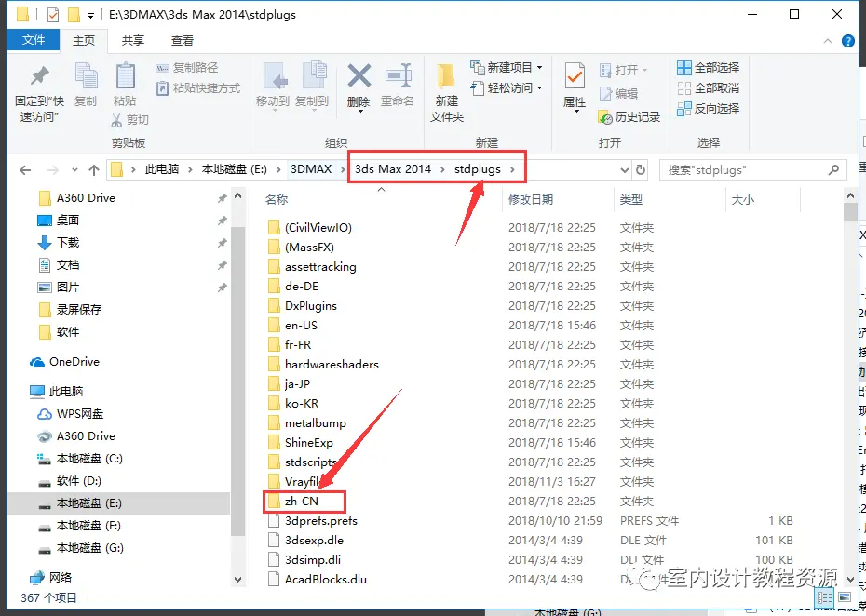Collapse the ribbon with the chevron
This screenshot has height=616, width=866.
[827, 41]
